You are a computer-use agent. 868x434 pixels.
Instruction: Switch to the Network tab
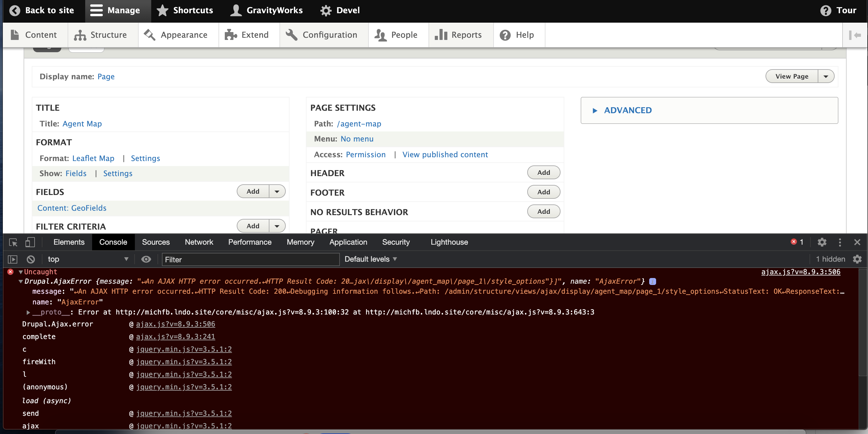coord(199,242)
